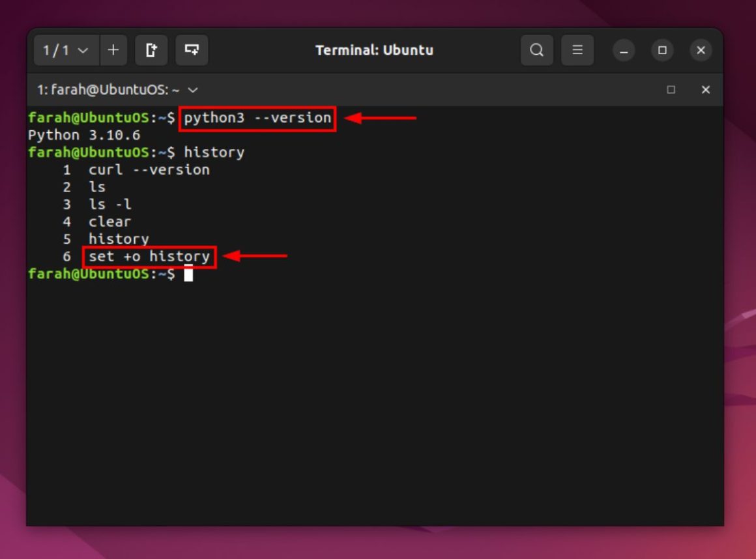Image resolution: width=756 pixels, height=559 pixels.
Task: Click the 'clear' history entry
Action: coord(109,222)
